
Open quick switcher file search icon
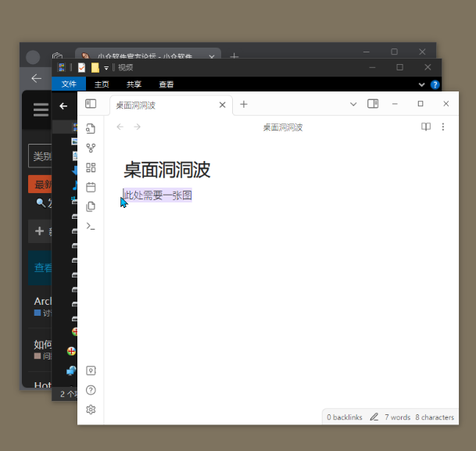pos(91,129)
